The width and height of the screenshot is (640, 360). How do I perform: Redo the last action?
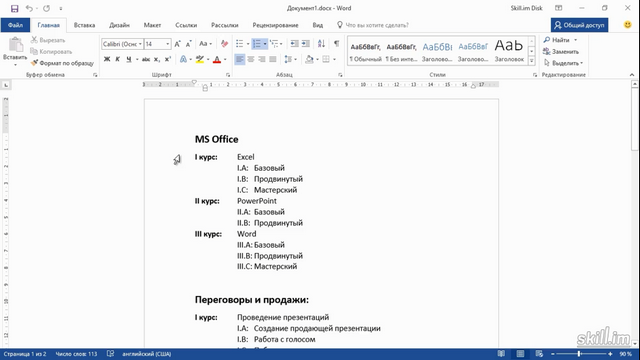click(x=47, y=8)
